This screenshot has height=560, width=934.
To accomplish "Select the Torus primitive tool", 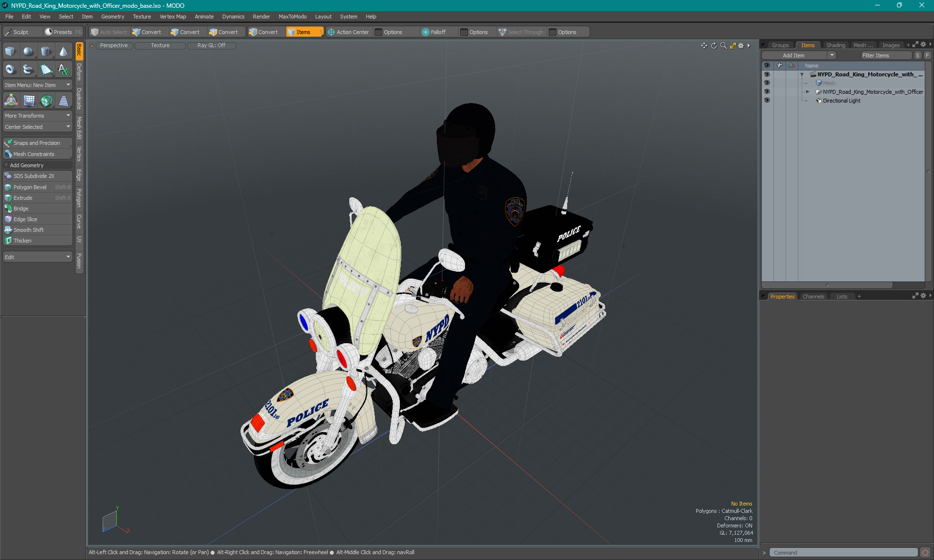I will [x=10, y=69].
